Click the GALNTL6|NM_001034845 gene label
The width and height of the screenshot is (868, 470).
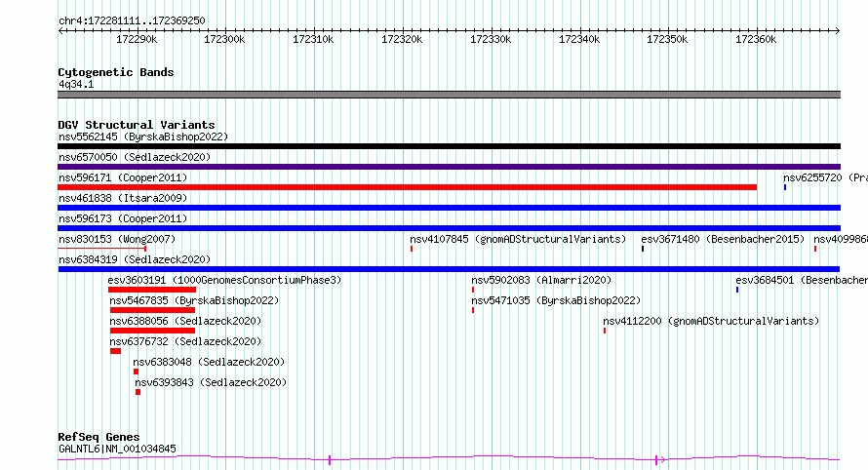117,449
